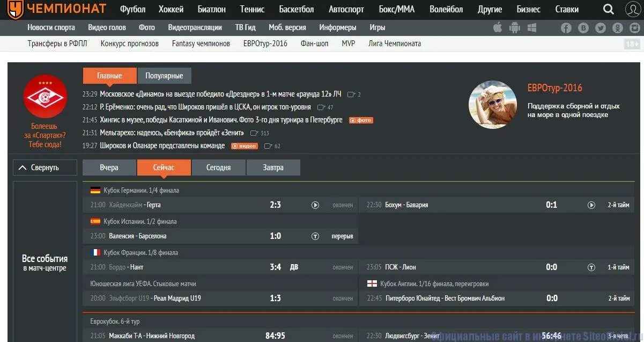This screenshot has width=644, height=342.
Task: Open the Видеотрансляции link
Action: point(195,27)
